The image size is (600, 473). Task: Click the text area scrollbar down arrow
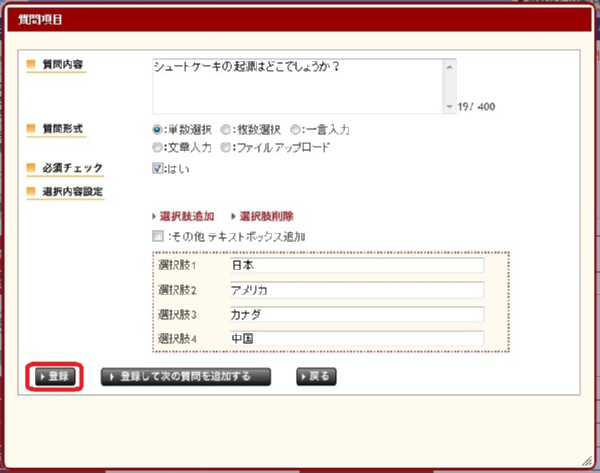tap(449, 105)
